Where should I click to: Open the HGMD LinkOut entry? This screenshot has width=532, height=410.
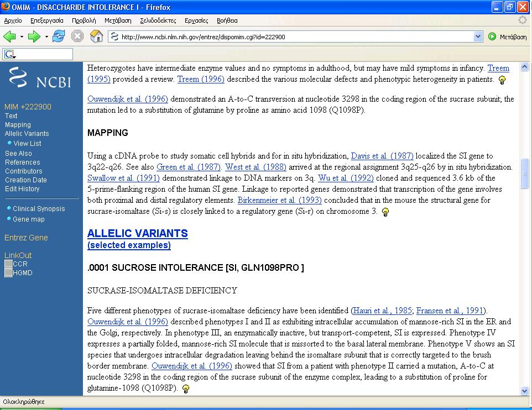(x=22, y=272)
